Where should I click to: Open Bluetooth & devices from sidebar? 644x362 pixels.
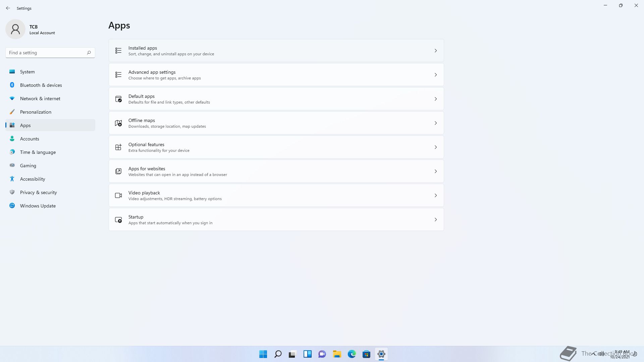pyautogui.click(x=41, y=85)
